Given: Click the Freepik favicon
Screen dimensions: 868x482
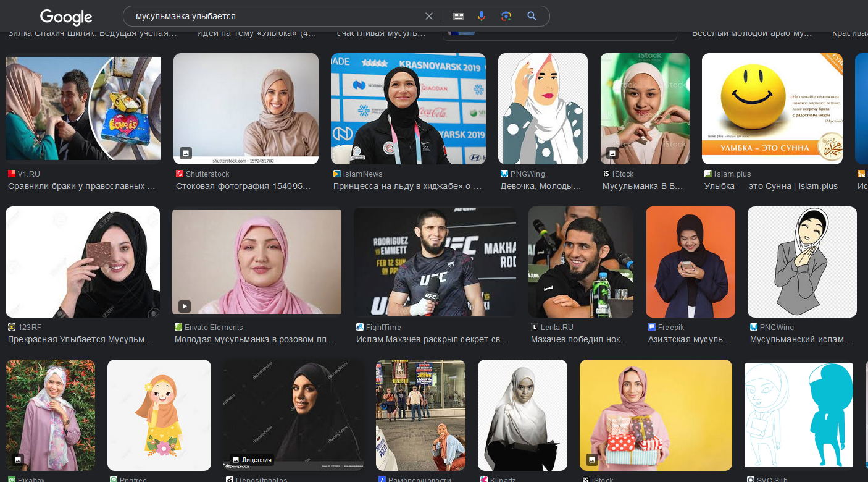Looking at the screenshot, I should coord(652,328).
